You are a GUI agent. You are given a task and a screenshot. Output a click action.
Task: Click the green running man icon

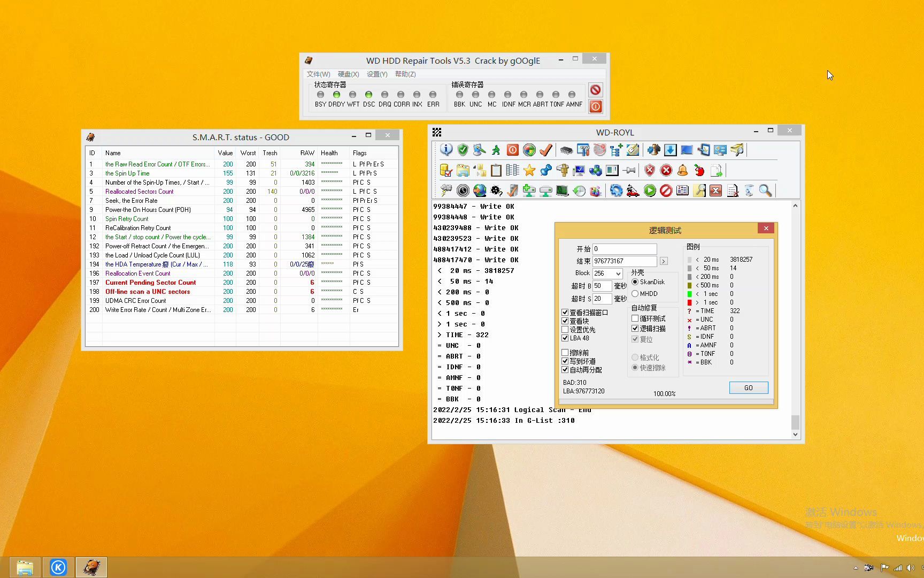pos(496,150)
